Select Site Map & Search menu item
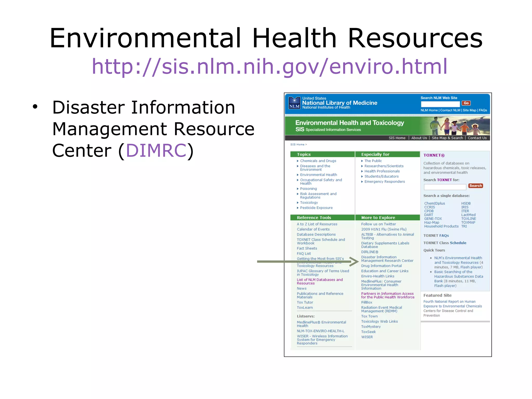532x399 pixels. pyautogui.click(x=447, y=138)
